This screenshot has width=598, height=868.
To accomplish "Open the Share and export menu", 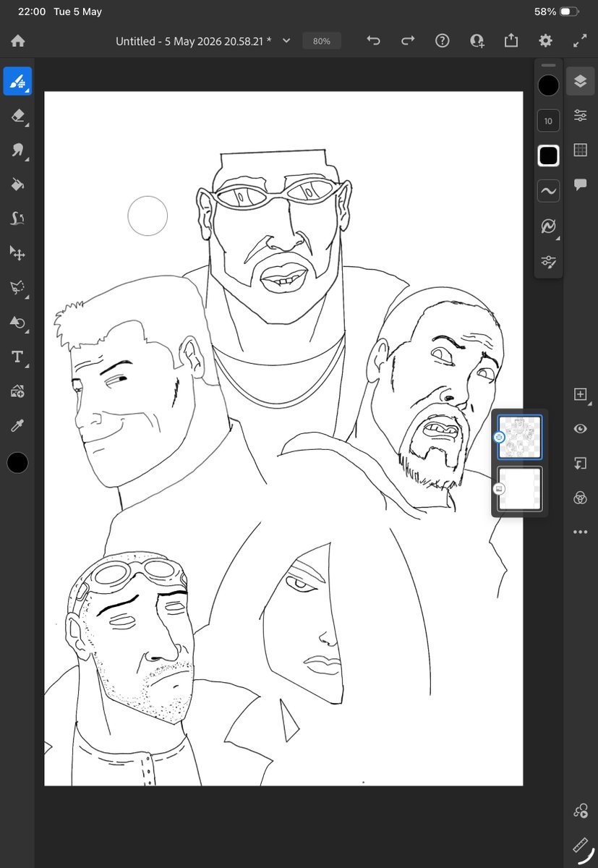I will click(511, 41).
